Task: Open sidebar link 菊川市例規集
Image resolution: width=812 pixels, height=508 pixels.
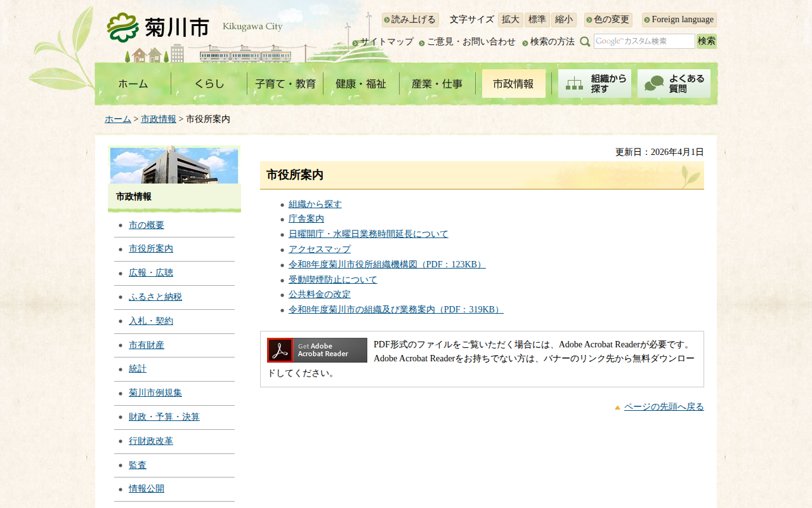Action: (155, 393)
